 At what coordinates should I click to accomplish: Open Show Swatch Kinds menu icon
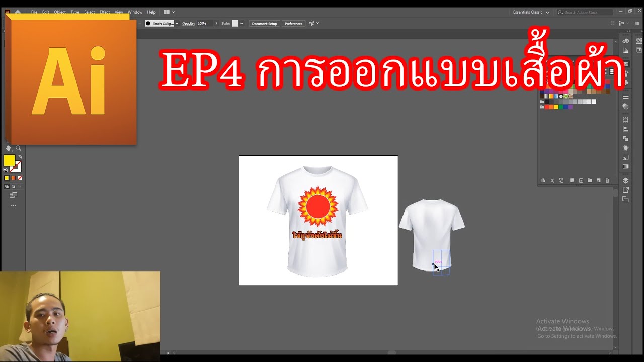click(572, 180)
